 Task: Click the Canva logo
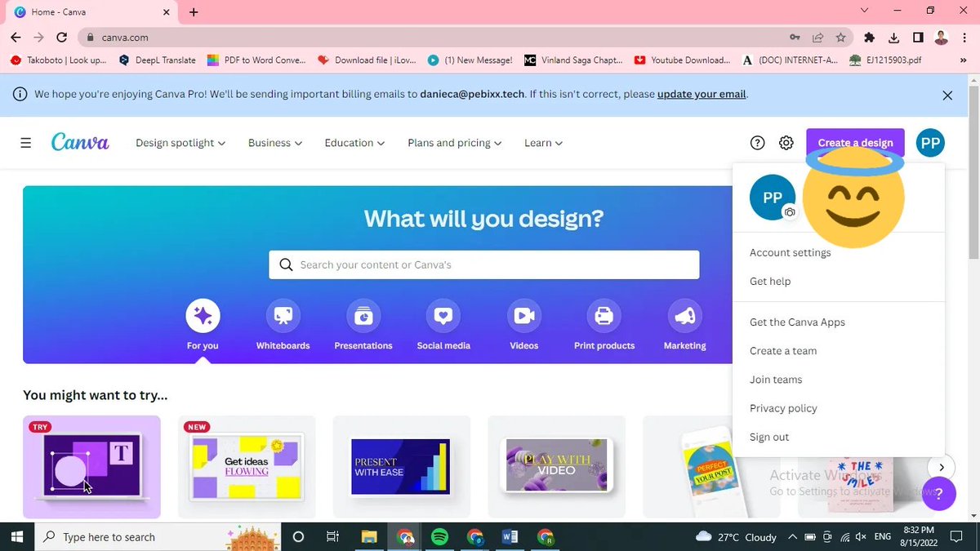80,142
